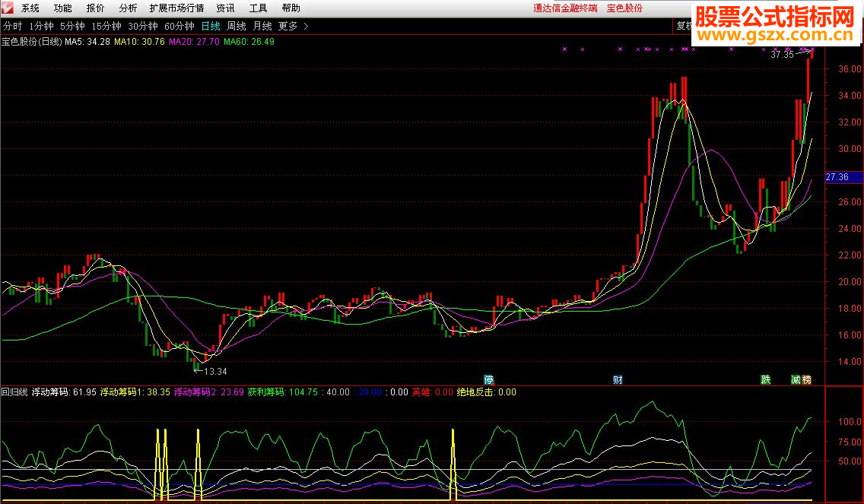
Task: Click the 英雄: 0.00 value label
Action: [433, 392]
